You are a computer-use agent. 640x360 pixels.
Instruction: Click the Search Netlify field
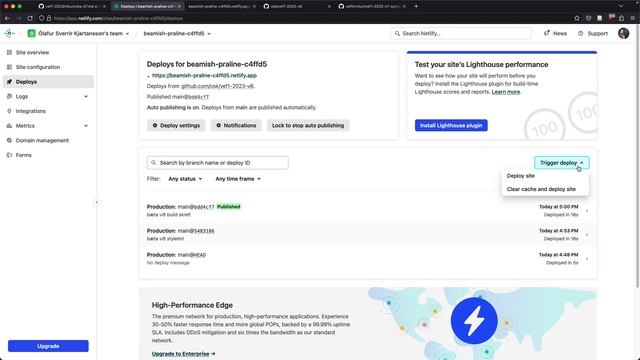pos(461,33)
